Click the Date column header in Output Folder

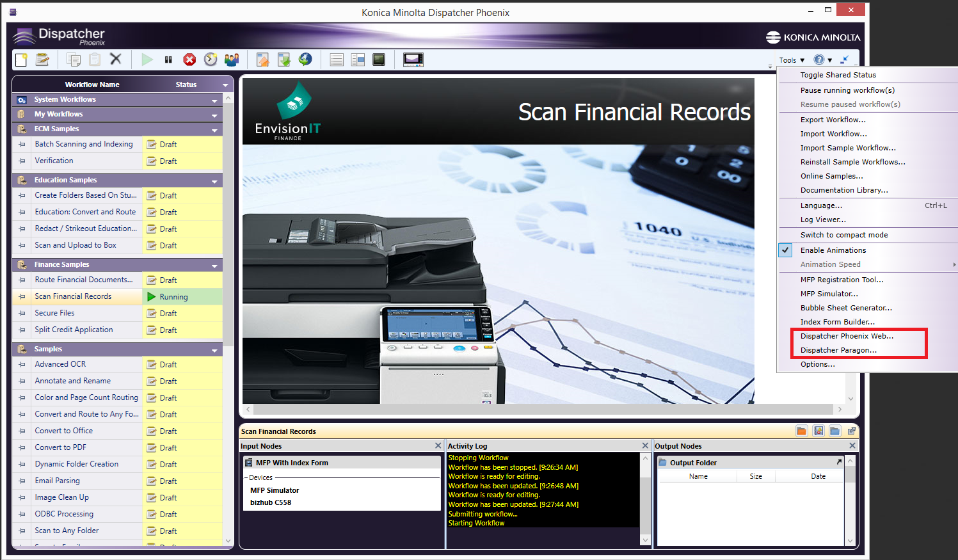[x=818, y=476]
